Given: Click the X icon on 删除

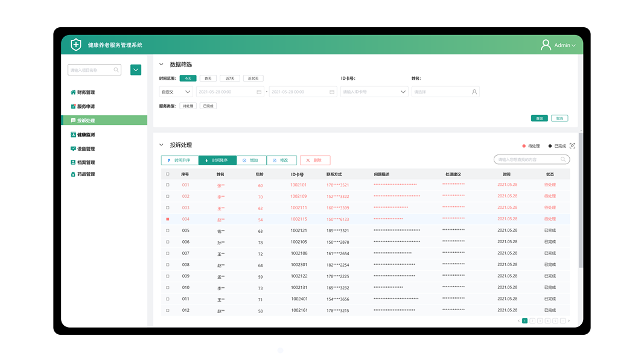Looking at the screenshot, I should click(308, 160).
